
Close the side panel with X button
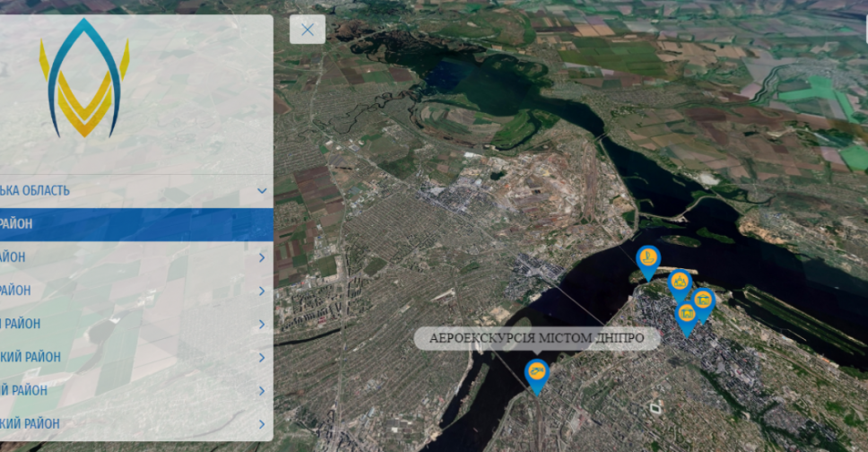click(308, 30)
